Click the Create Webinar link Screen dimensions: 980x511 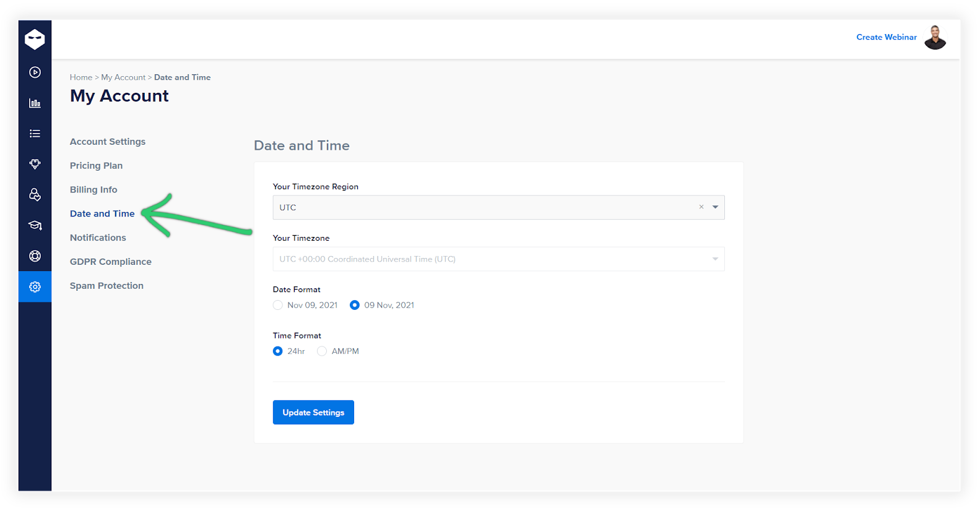click(886, 37)
